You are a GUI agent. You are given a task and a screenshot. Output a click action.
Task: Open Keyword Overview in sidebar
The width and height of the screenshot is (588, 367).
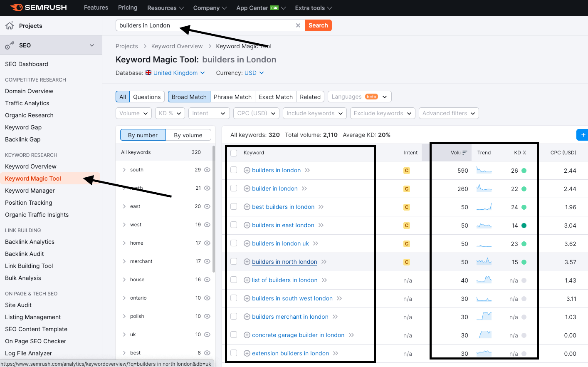31,166
